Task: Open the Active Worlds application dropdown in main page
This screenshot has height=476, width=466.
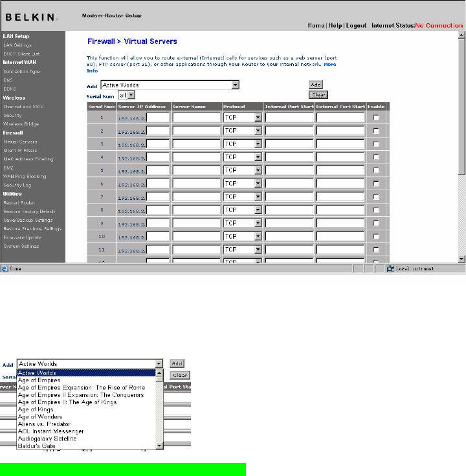Action: pyautogui.click(x=170, y=85)
